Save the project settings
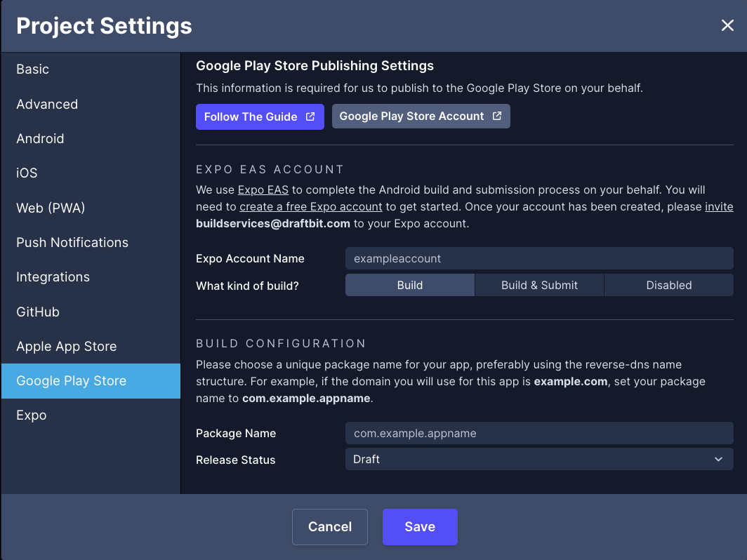Image resolution: width=747 pixels, height=560 pixels. click(x=420, y=526)
